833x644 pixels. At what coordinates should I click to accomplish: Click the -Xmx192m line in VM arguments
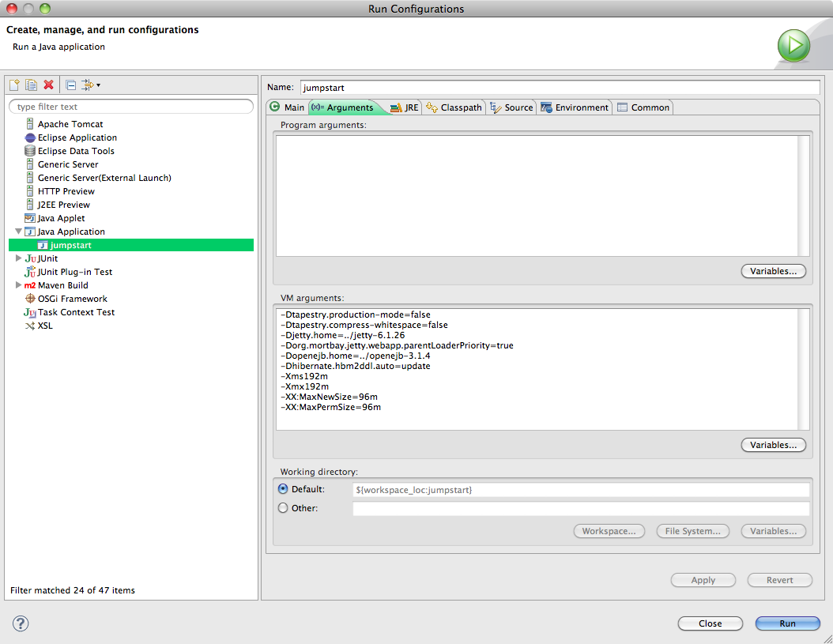tap(305, 386)
